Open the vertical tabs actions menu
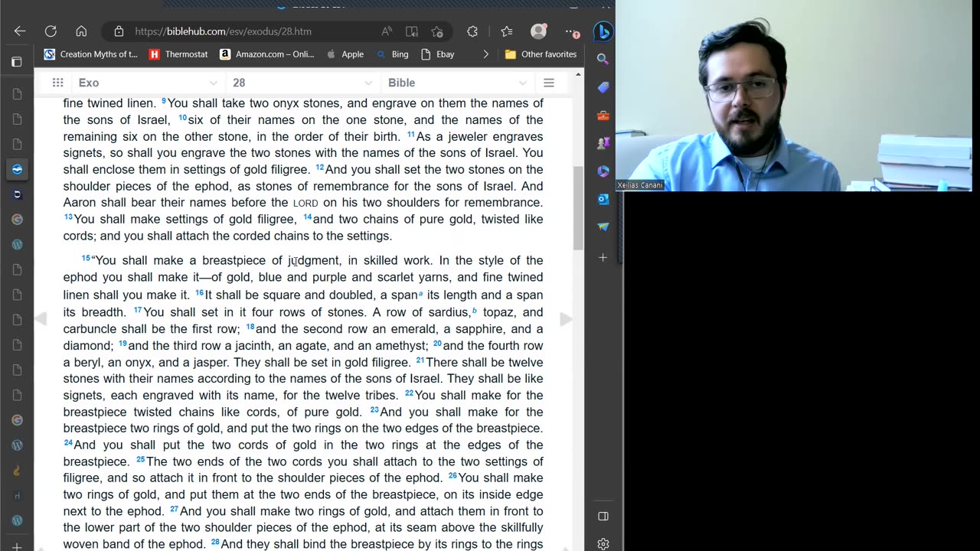The width and height of the screenshot is (980, 551). [x=17, y=61]
